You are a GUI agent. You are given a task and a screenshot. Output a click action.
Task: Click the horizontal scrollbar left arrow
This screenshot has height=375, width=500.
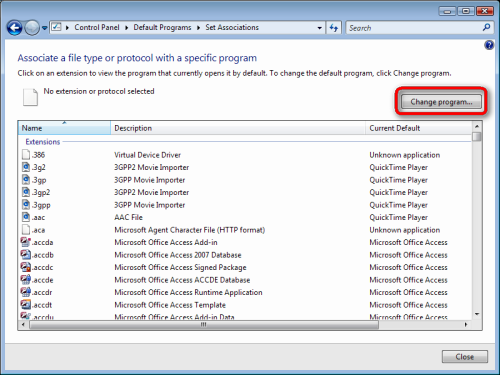point(23,324)
